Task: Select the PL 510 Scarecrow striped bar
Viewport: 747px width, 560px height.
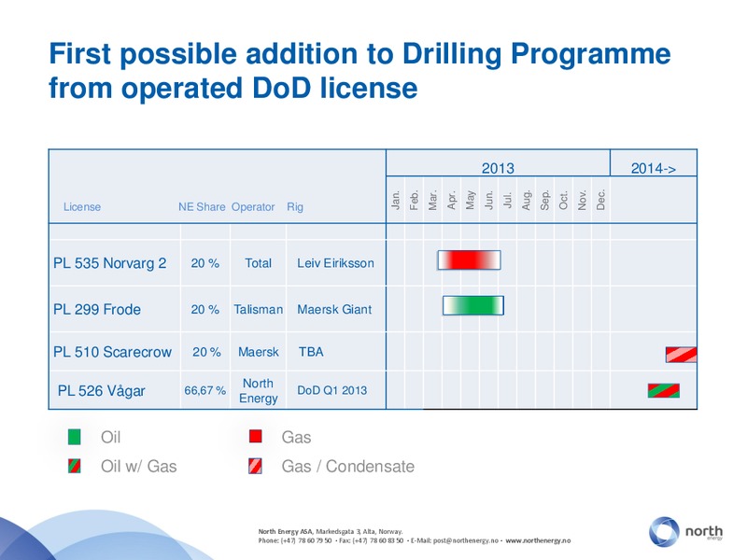Action: point(682,355)
